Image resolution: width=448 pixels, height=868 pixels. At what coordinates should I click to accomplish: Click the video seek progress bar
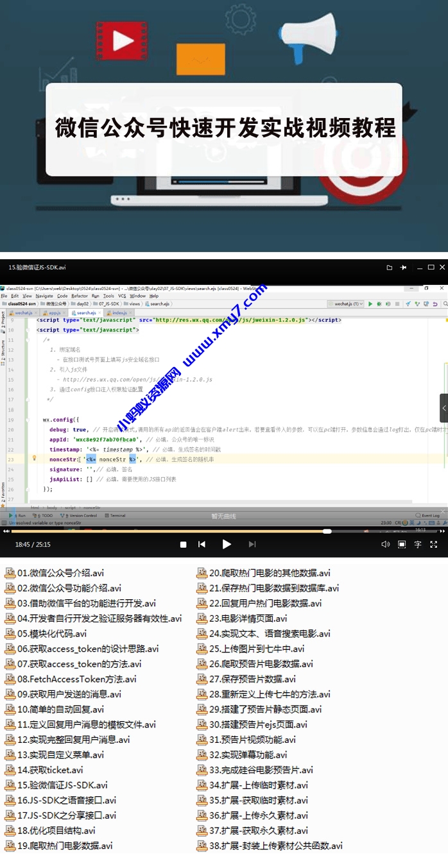[x=193, y=531]
